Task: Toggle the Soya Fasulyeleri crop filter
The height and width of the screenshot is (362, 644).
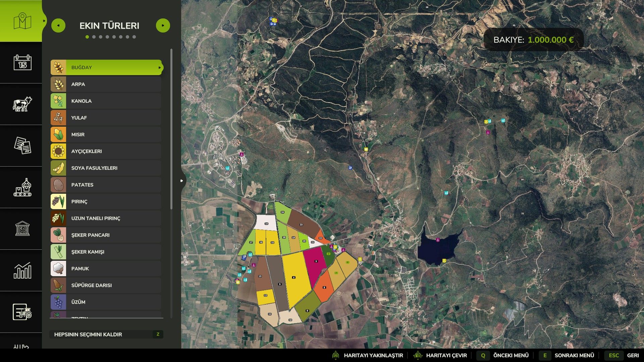Action: coord(106,168)
